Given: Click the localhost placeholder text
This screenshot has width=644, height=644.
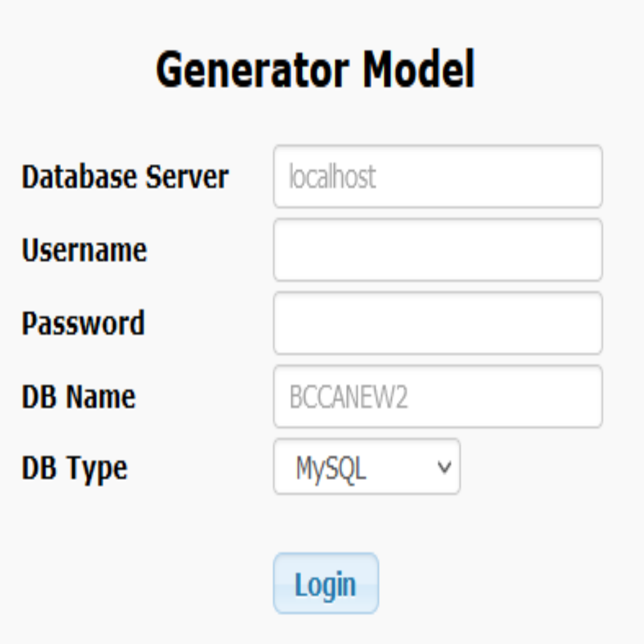Looking at the screenshot, I should coord(332,177).
